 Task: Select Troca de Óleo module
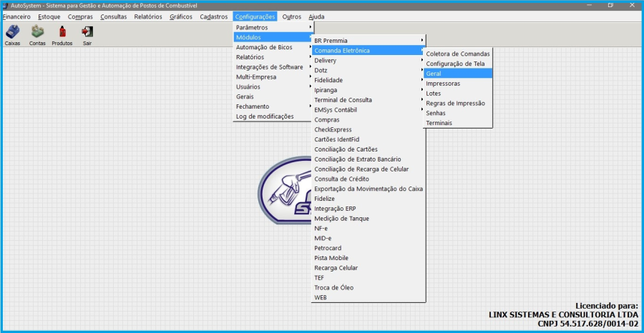(369, 287)
